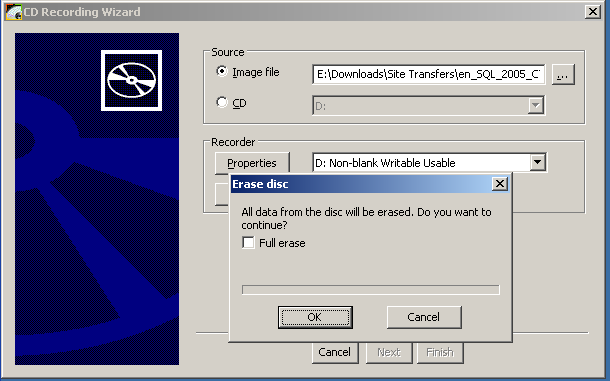
Task: Open recorder Properties
Action: [252, 163]
